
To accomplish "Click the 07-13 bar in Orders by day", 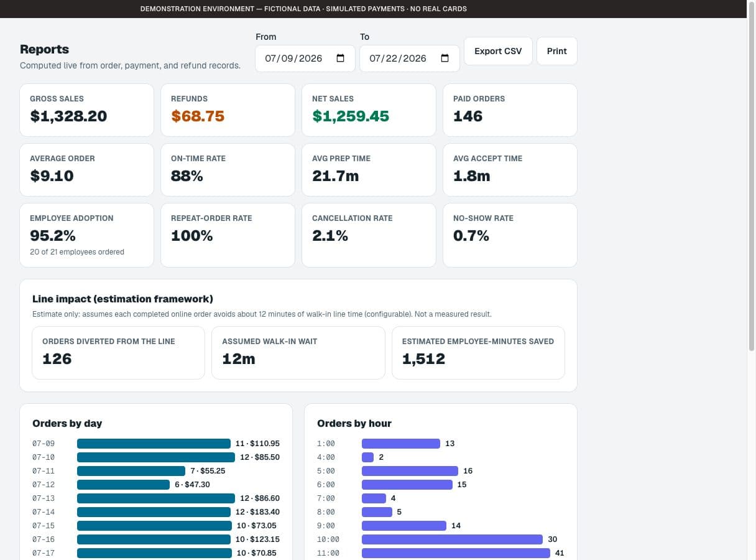I will point(156,498).
